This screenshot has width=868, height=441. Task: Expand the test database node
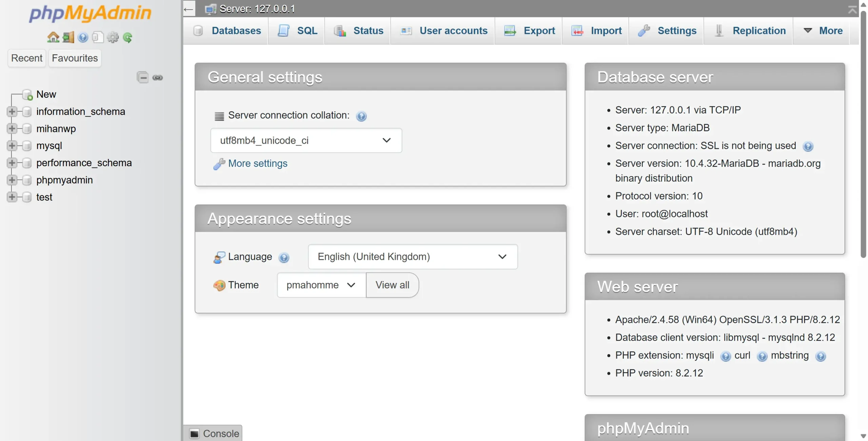pos(12,197)
